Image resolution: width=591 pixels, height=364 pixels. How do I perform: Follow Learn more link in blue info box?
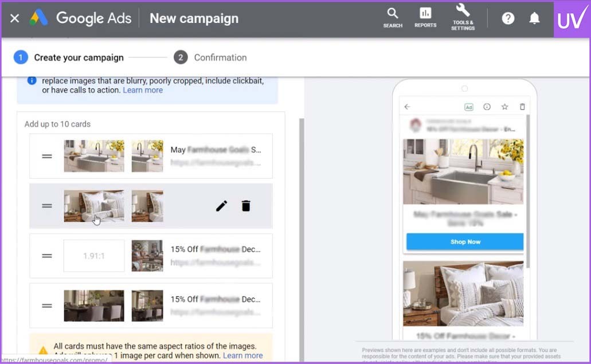click(x=143, y=90)
